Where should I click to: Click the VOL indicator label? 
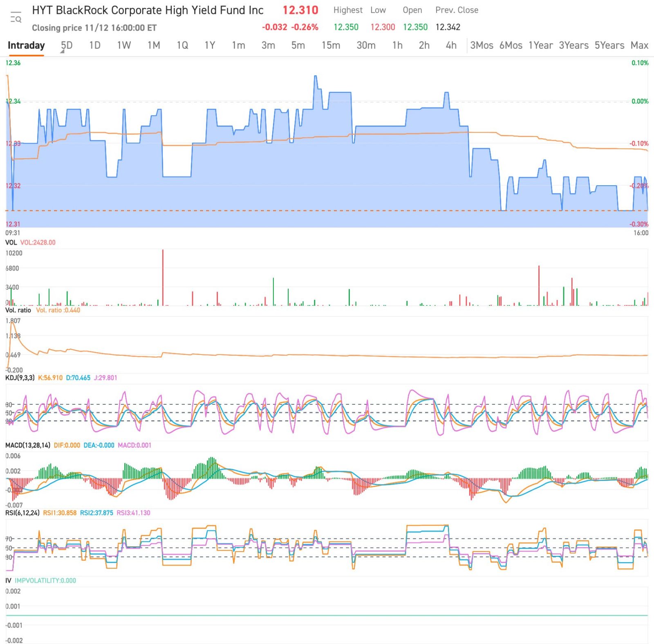click(x=11, y=242)
